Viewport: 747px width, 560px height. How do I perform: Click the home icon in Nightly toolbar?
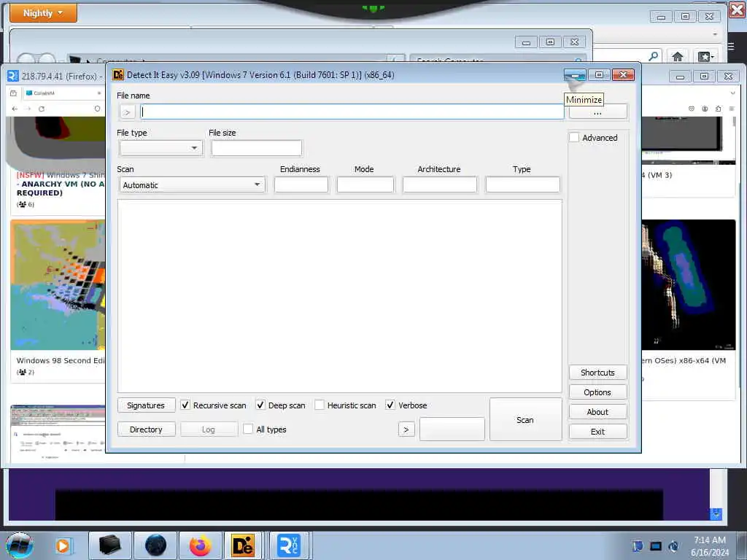(677, 57)
